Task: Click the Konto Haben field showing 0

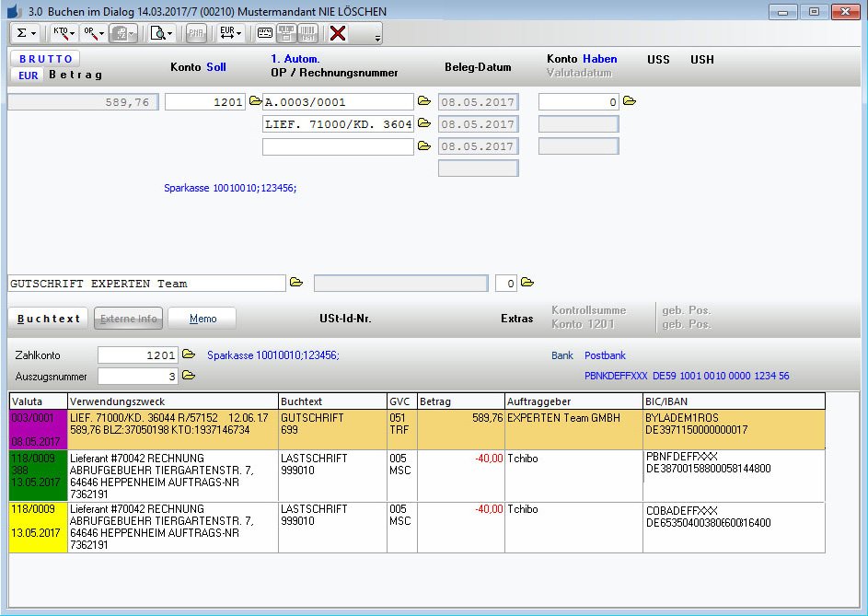Action: [x=578, y=102]
